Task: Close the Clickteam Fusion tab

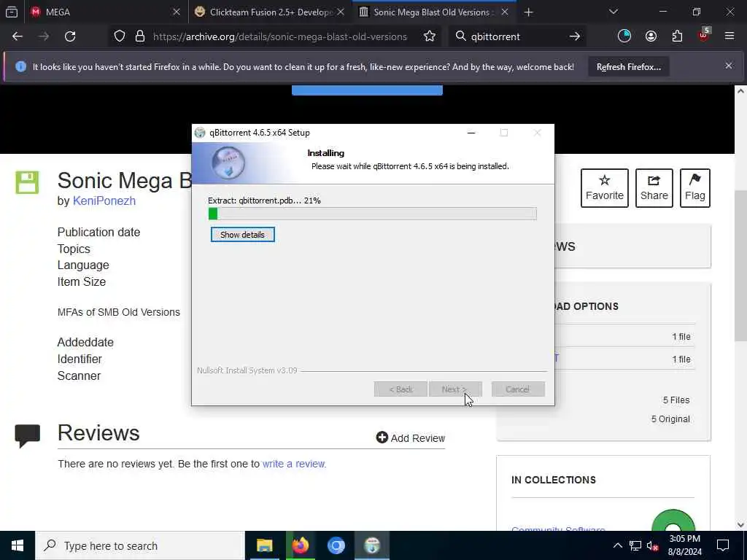Action: 341,12
